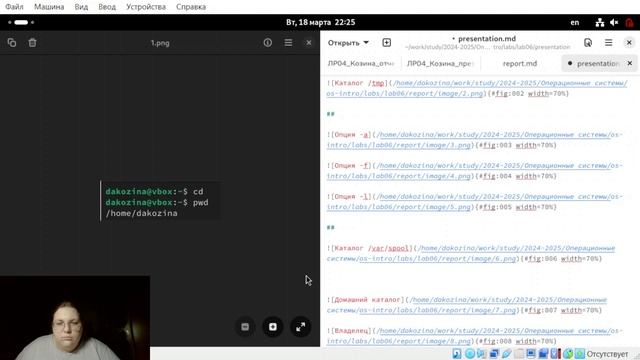Click the presentation.md title in editor header
This screenshot has height=360, width=640.
tap(487, 39)
